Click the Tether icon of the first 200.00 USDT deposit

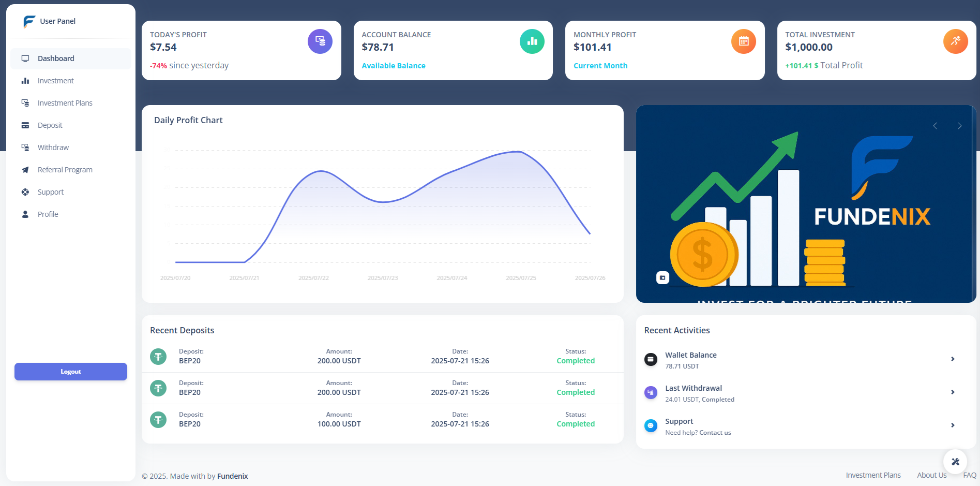click(158, 357)
